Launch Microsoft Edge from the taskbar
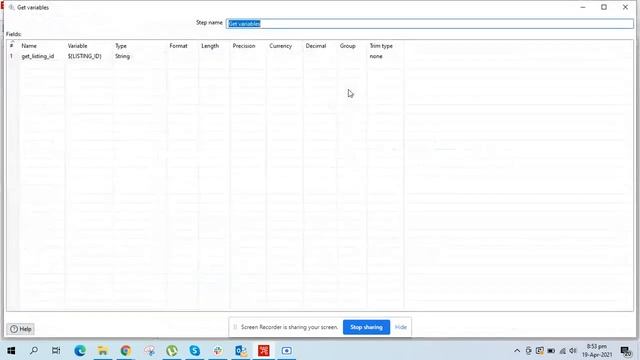640x360 pixels. (80, 351)
